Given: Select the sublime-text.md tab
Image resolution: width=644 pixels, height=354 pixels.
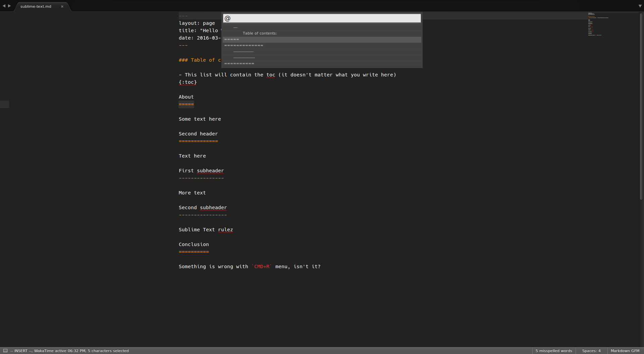Looking at the screenshot, I should click(36, 6).
